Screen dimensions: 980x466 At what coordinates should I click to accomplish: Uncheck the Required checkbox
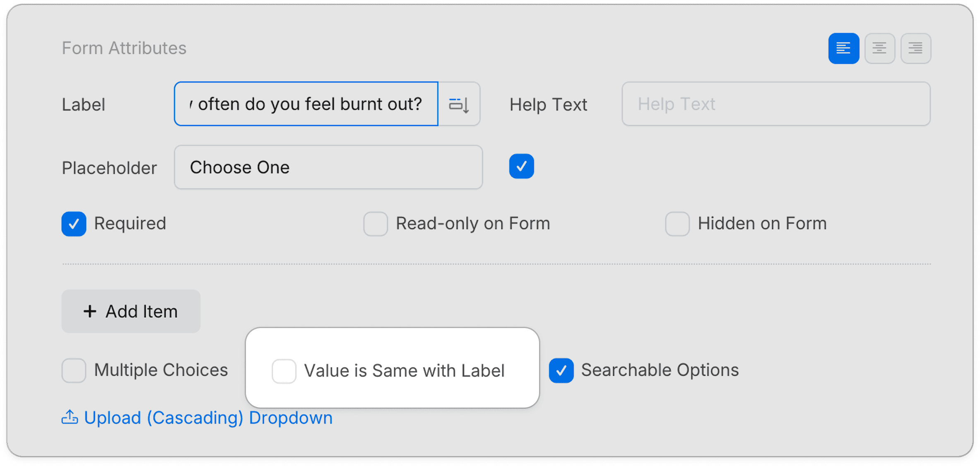74,224
